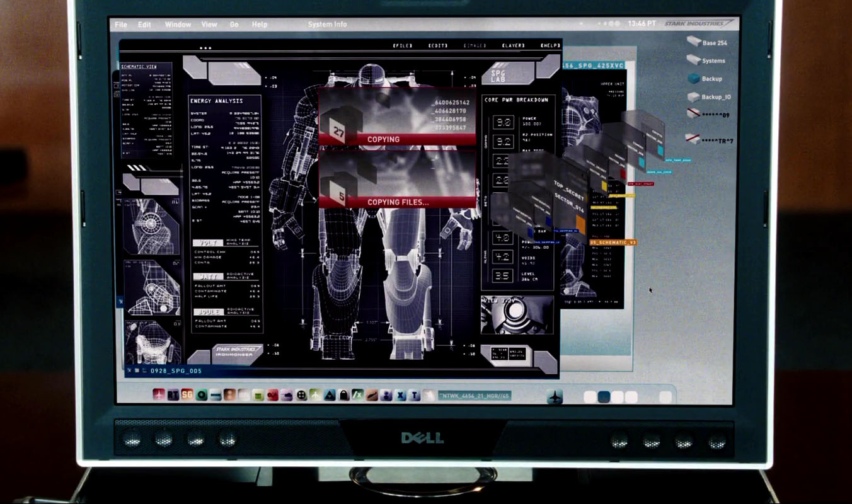The height and width of the screenshot is (504, 852).
Task: Click the ENERGY ANALYSIS heading
Action: [216, 101]
